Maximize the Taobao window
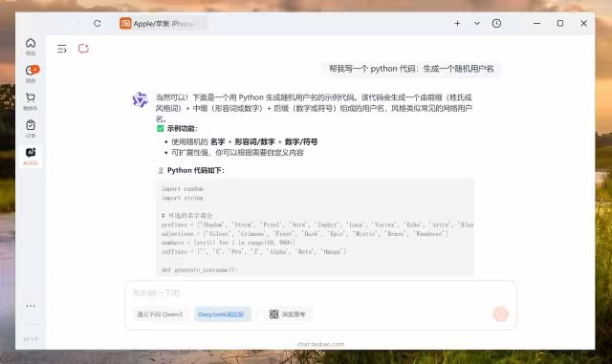Image resolution: width=612 pixels, height=364 pixels. pyautogui.click(x=560, y=24)
